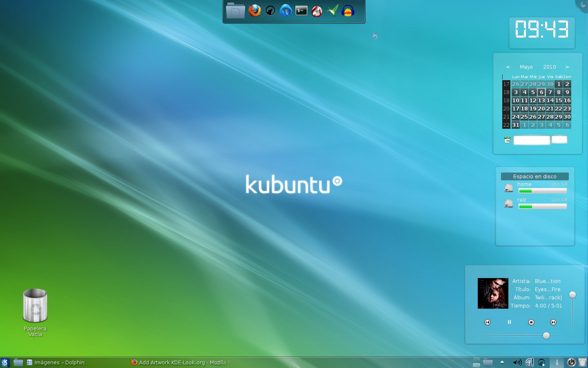The image size is (588, 368).
Task: Launch Amarok wolf icon in the dock
Action: 270,11
